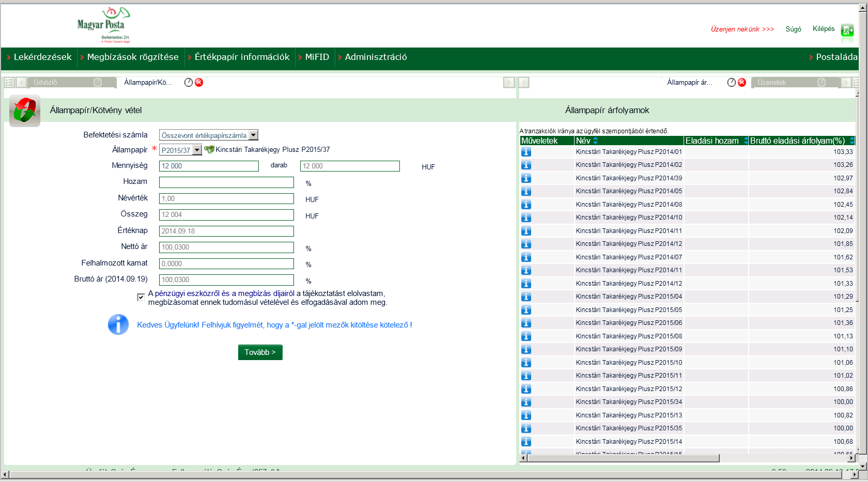
Task: Open the right panel tab list icon
Action: [x=856, y=82]
